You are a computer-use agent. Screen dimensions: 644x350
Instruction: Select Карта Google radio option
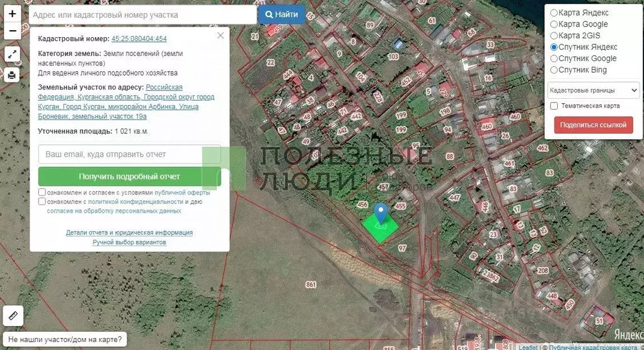554,24
